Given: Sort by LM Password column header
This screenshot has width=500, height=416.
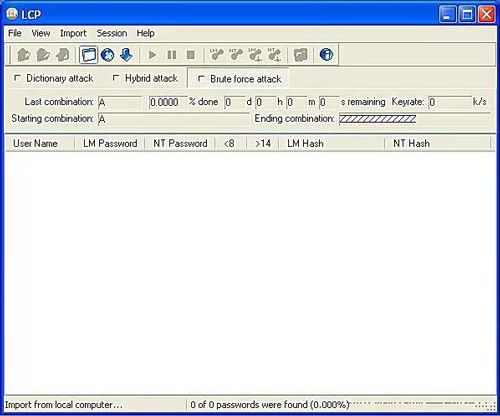Looking at the screenshot, I should pos(110,144).
